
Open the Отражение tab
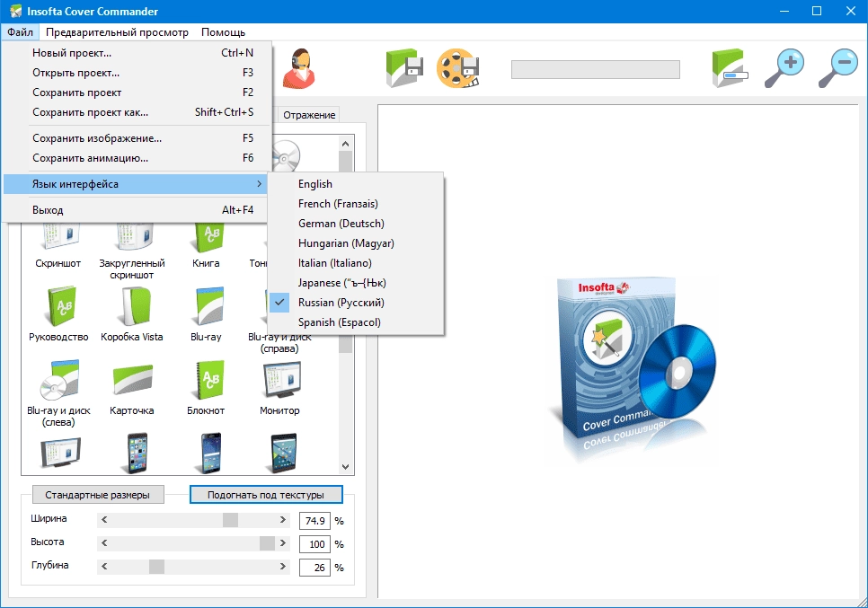tap(309, 115)
